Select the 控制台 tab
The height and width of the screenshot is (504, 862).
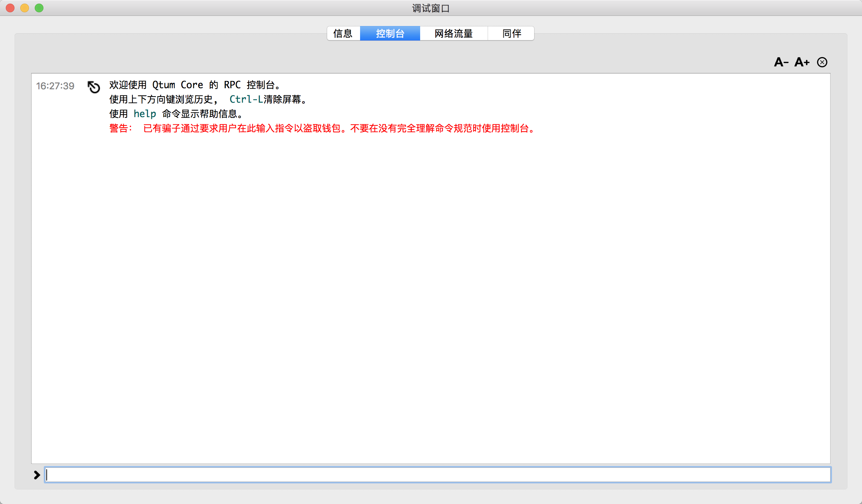click(x=390, y=34)
